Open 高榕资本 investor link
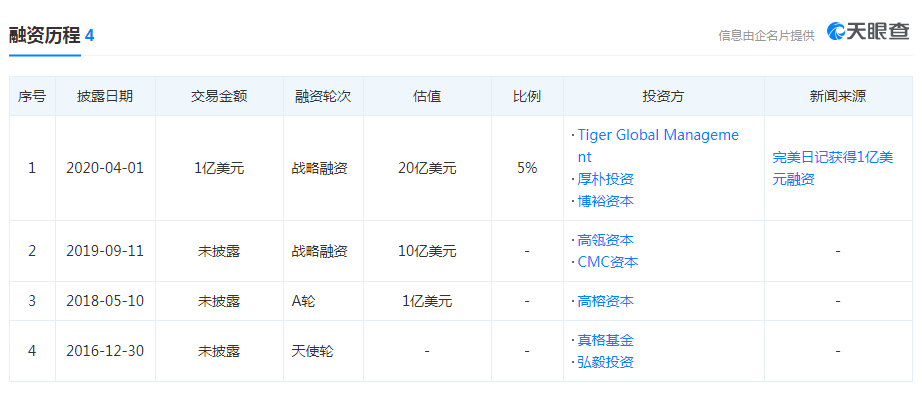 click(605, 301)
